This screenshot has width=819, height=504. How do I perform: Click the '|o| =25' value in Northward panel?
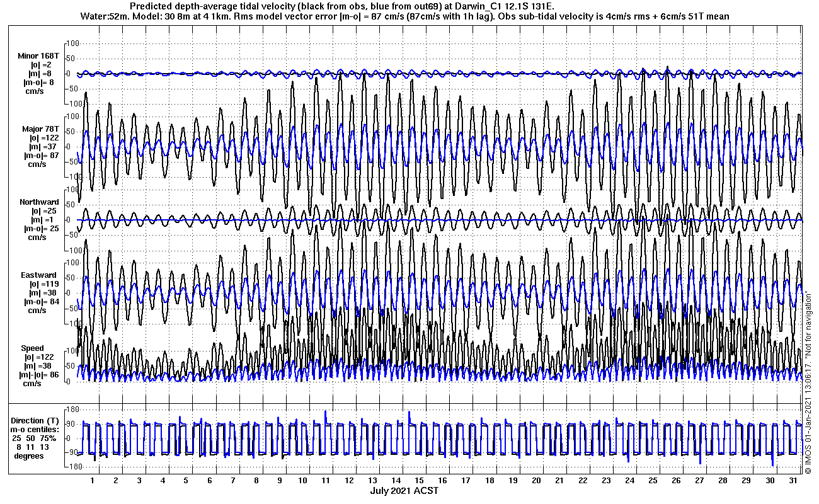43,211
